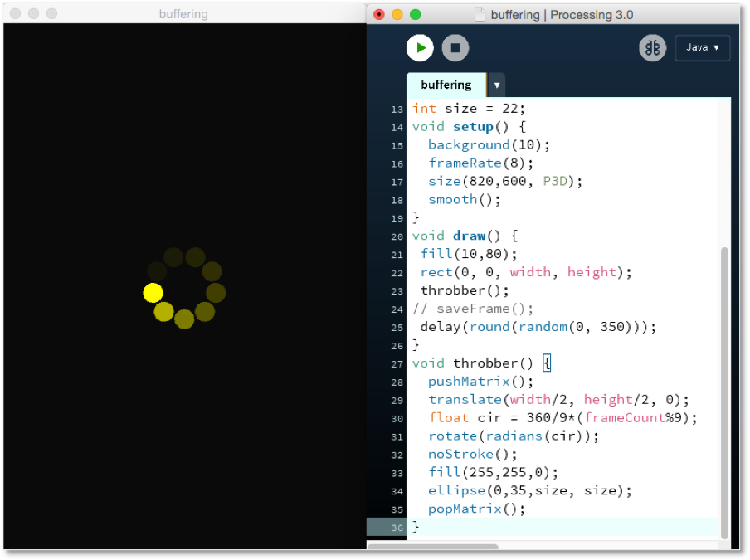Maximize the Processing window with the green button
Viewport: 750px width, 560px height.
pyautogui.click(x=415, y=15)
